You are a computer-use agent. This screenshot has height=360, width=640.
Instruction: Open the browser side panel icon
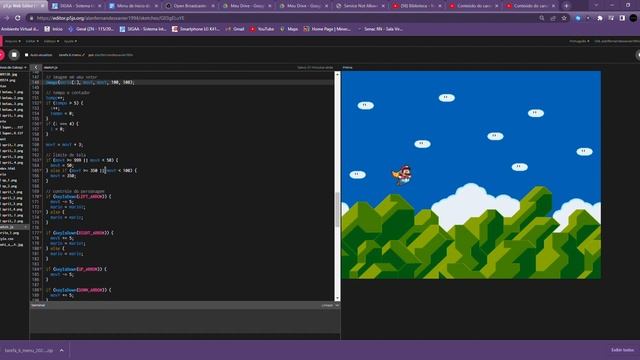pos(622,18)
